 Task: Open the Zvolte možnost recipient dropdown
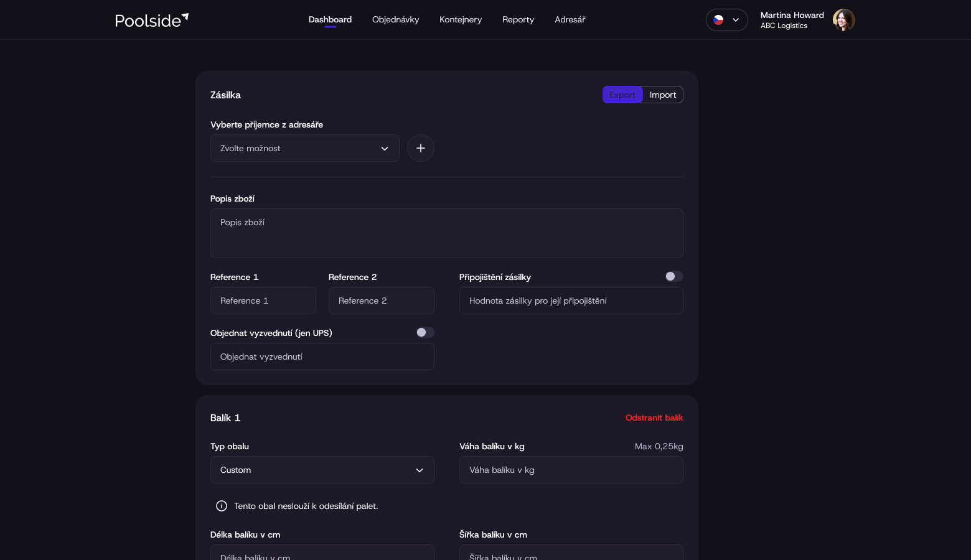305,148
